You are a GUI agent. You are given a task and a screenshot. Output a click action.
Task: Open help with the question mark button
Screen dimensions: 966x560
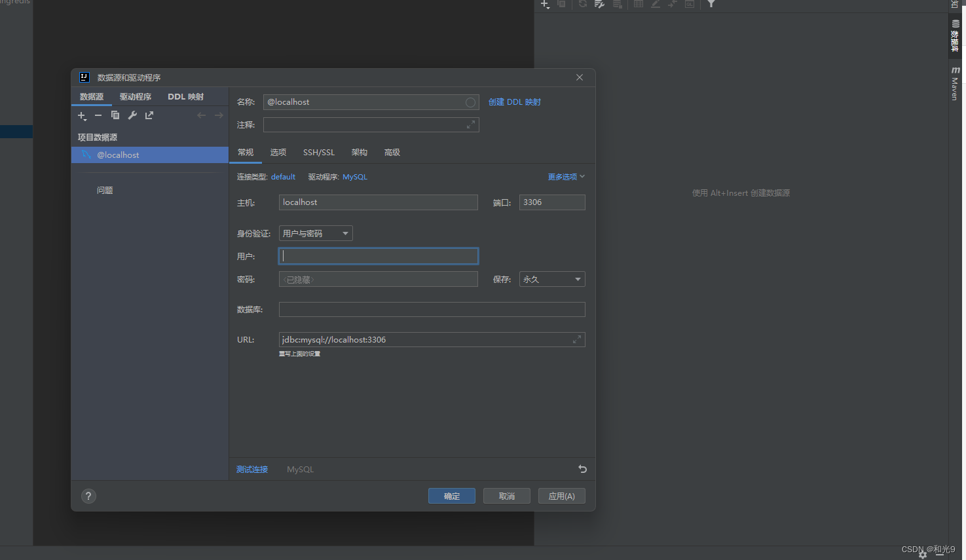click(88, 496)
